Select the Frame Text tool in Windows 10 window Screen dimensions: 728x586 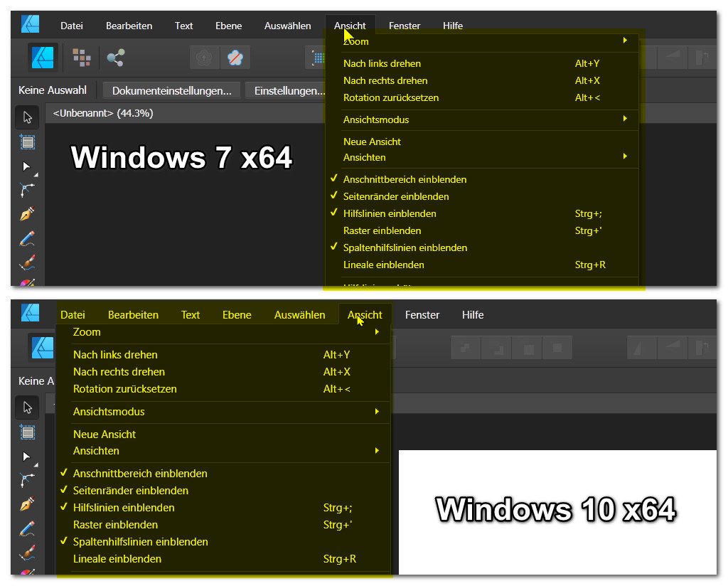28,432
